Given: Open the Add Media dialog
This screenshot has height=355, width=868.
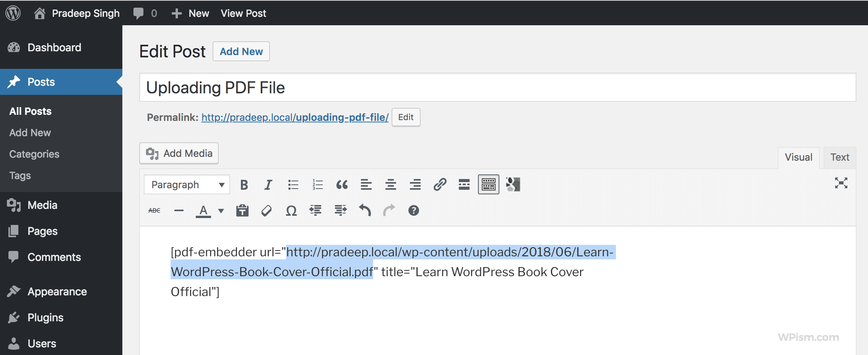Looking at the screenshot, I should pos(179,153).
